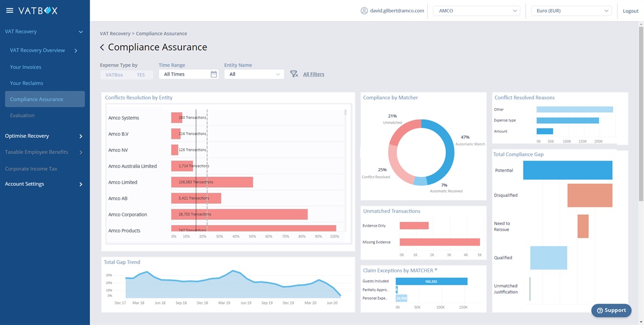The image size is (644, 325).
Task: Click the Claim Exceptions by MATCHER title
Action: tap(400, 271)
